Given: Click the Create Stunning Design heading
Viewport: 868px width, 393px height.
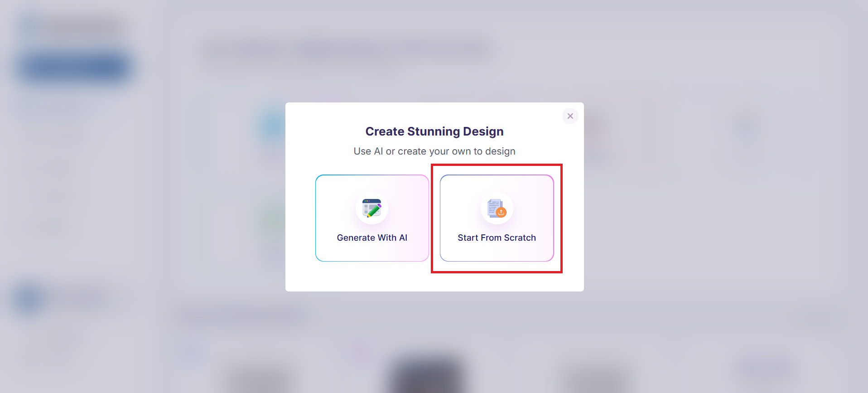Looking at the screenshot, I should pyautogui.click(x=434, y=131).
